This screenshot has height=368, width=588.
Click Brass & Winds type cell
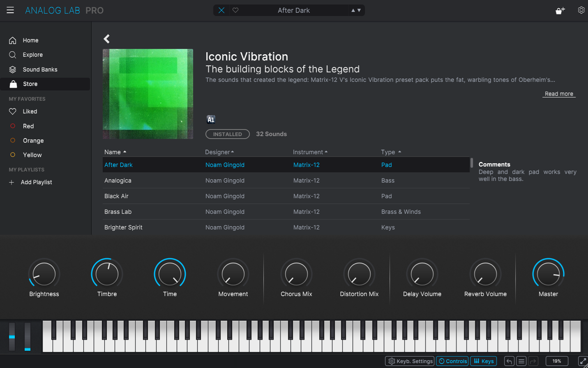point(401,212)
